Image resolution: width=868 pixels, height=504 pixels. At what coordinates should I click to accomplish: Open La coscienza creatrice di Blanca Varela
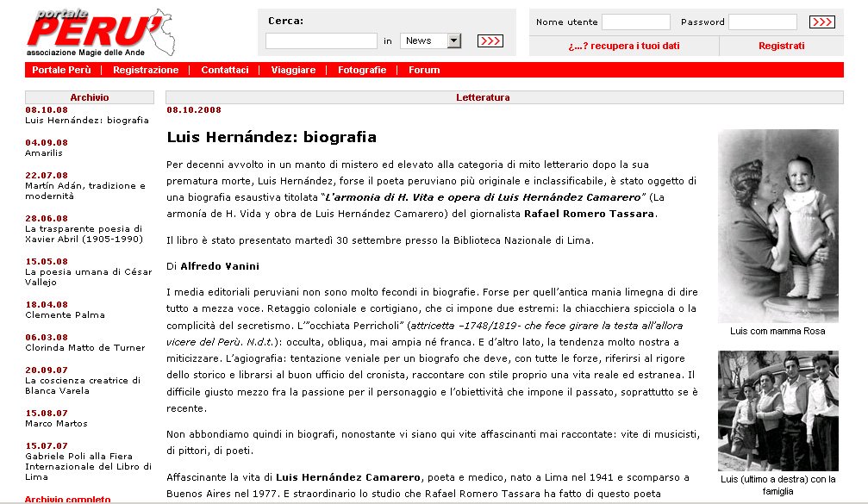click(x=83, y=386)
